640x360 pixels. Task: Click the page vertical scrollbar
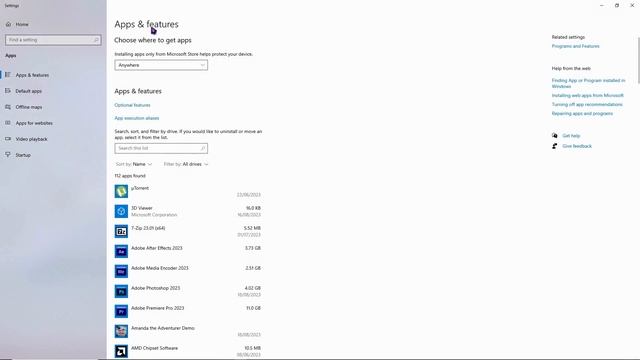[638, 60]
